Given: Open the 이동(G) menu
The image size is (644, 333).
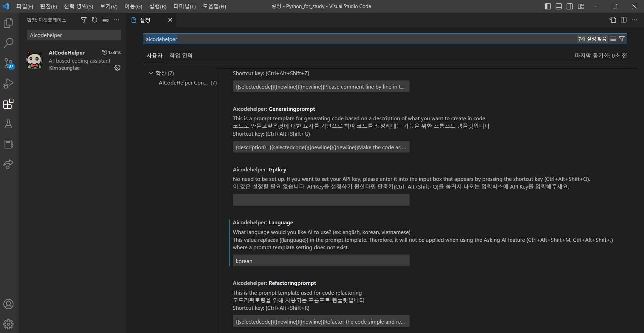Looking at the screenshot, I should 133,6.
